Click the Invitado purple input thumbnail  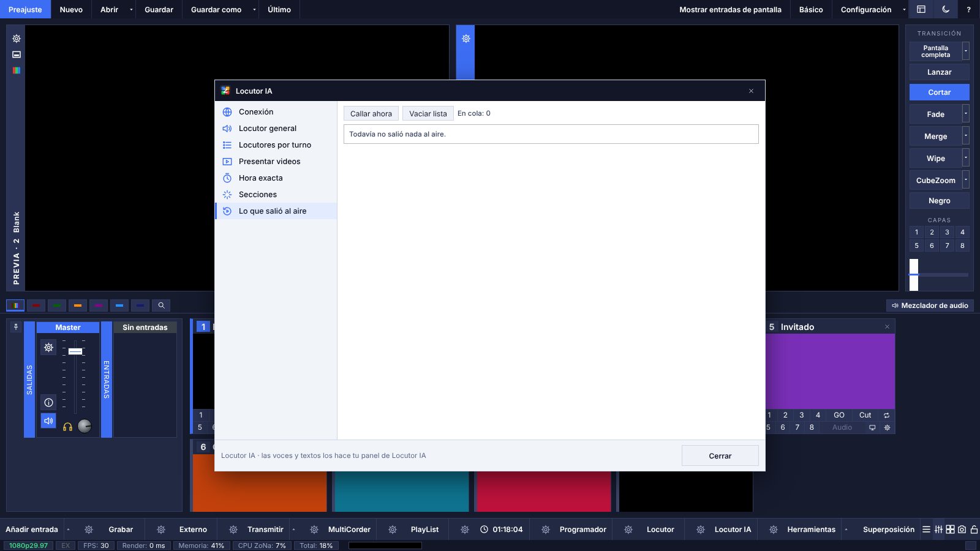pyautogui.click(x=831, y=372)
